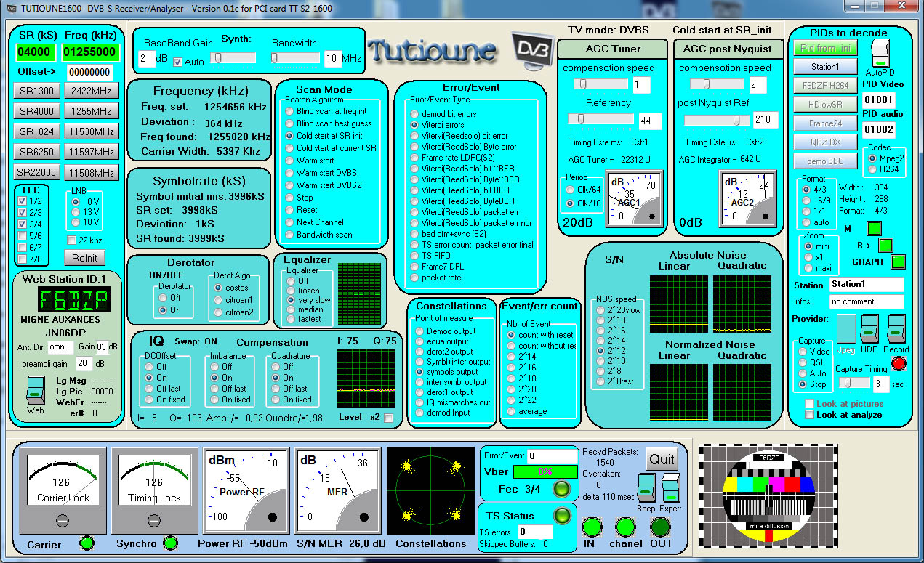
Task: Click the SR22000 preset button
Action: pyautogui.click(x=36, y=173)
